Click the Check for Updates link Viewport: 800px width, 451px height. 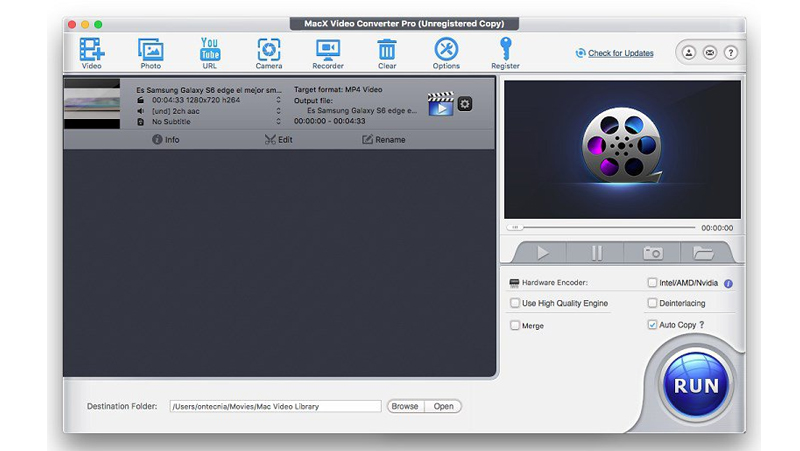(620, 53)
